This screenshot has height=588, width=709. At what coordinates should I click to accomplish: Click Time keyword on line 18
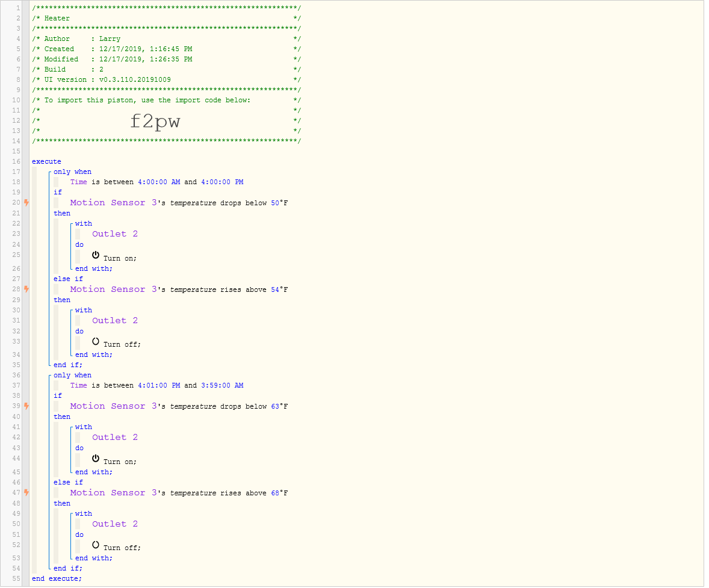(x=79, y=182)
